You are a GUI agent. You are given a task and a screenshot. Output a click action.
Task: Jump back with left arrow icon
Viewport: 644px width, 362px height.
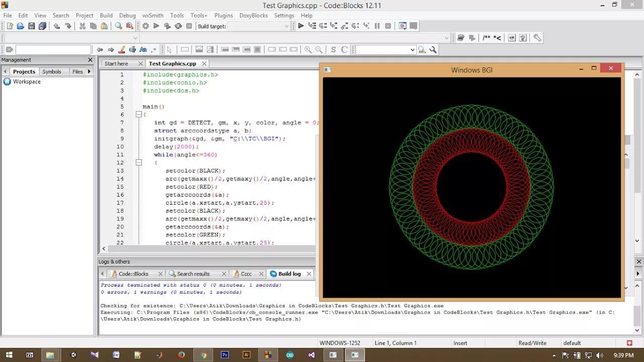(x=100, y=50)
